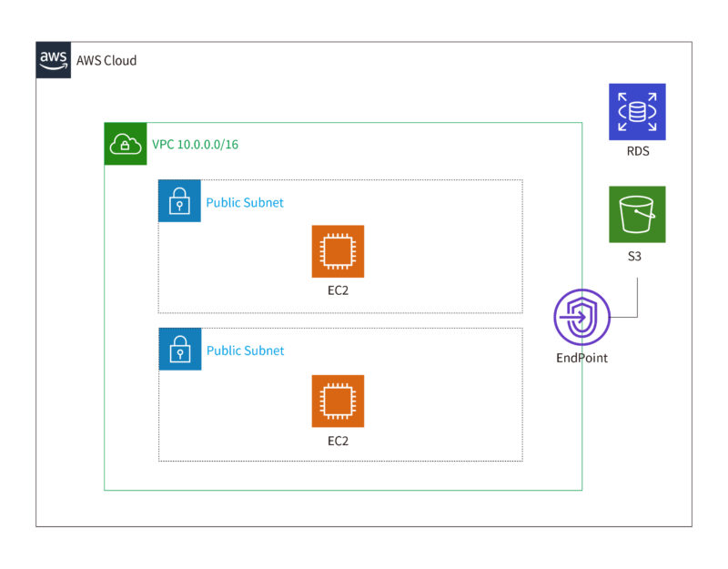Click the 'EndPoint' label
The height and width of the screenshot is (569, 728).
pyautogui.click(x=581, y=358)
